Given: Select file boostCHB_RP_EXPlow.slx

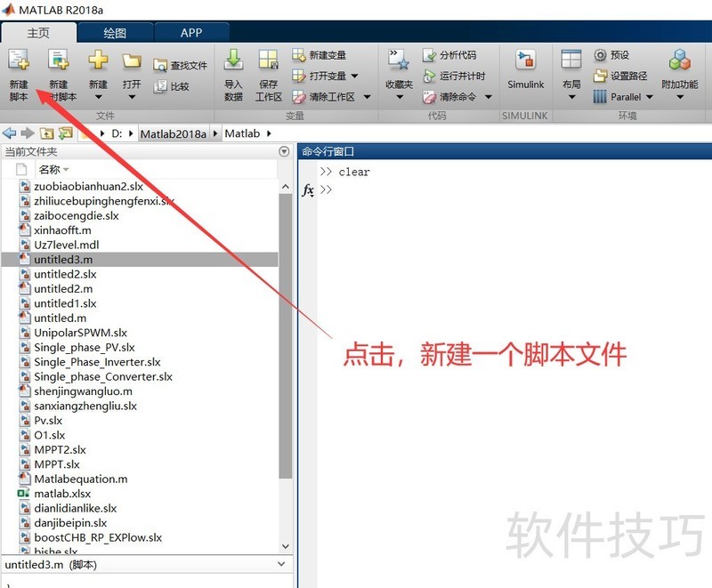Looking at the screenshot, I should click(98, 537).
